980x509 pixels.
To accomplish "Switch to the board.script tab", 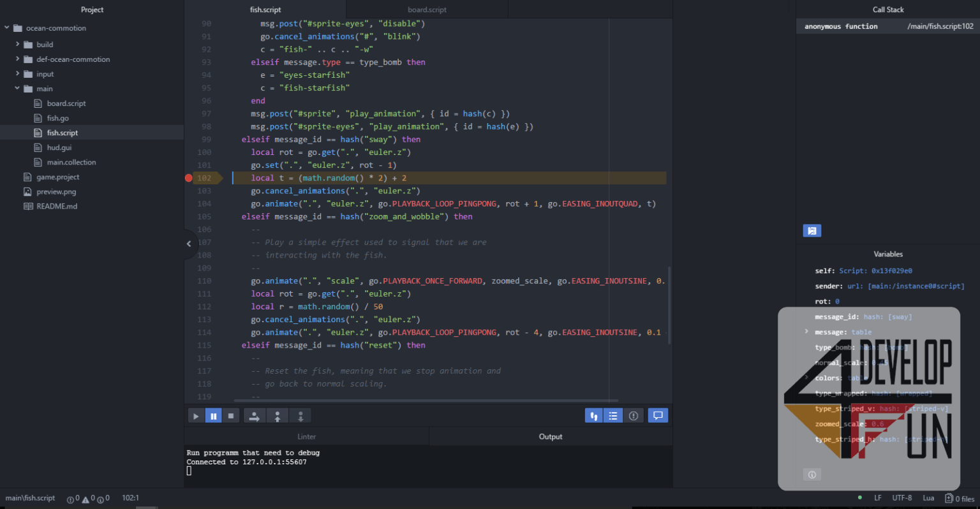I will point(427,10).
